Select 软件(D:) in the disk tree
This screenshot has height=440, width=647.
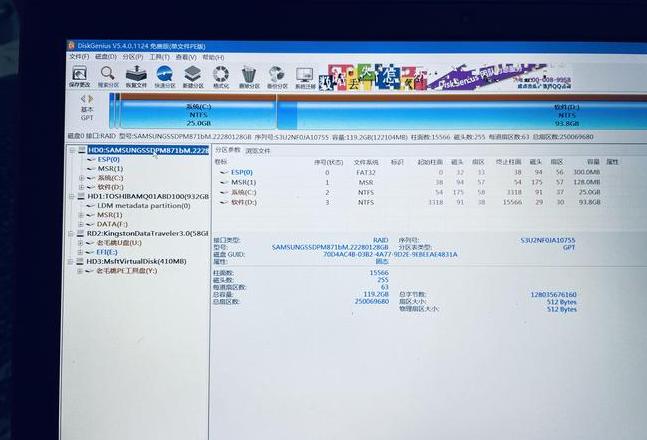click(110, 187)
